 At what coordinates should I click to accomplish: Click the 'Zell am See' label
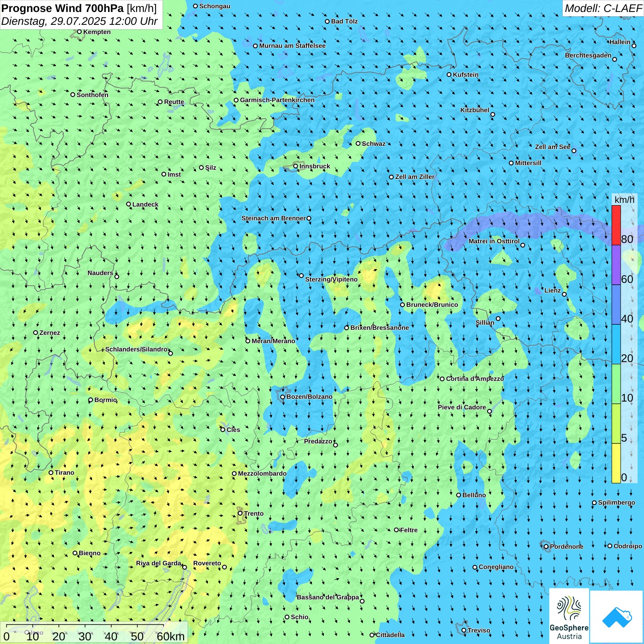coord(552,147)
